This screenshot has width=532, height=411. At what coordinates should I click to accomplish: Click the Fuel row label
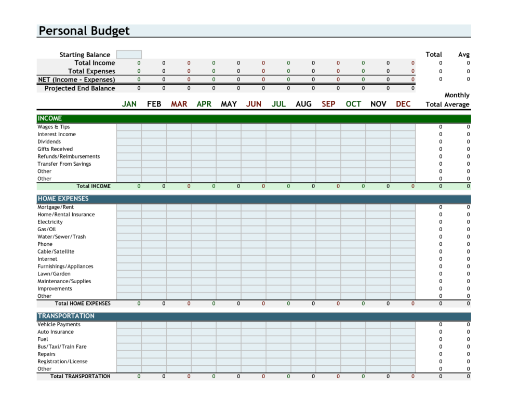pyautogui.click(x=43, y=339)
